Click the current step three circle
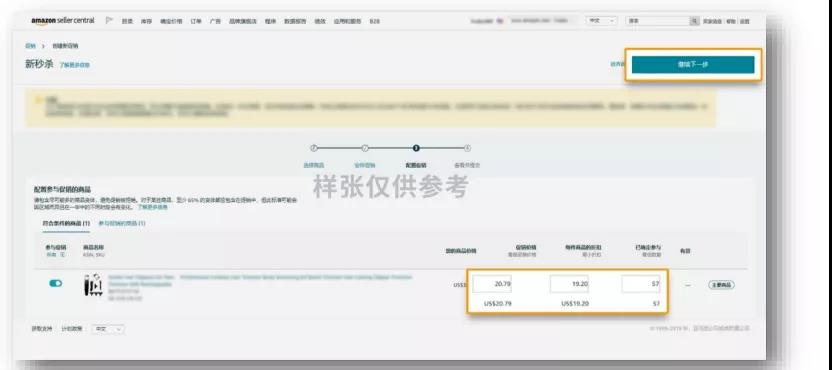This screenshot has width=832, height=370. pos(416,148)
